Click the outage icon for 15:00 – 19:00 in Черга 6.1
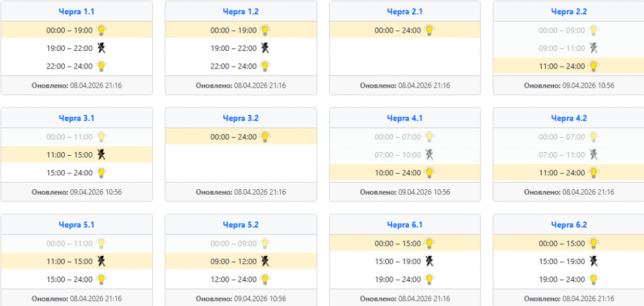 click(x=430, y=261)
